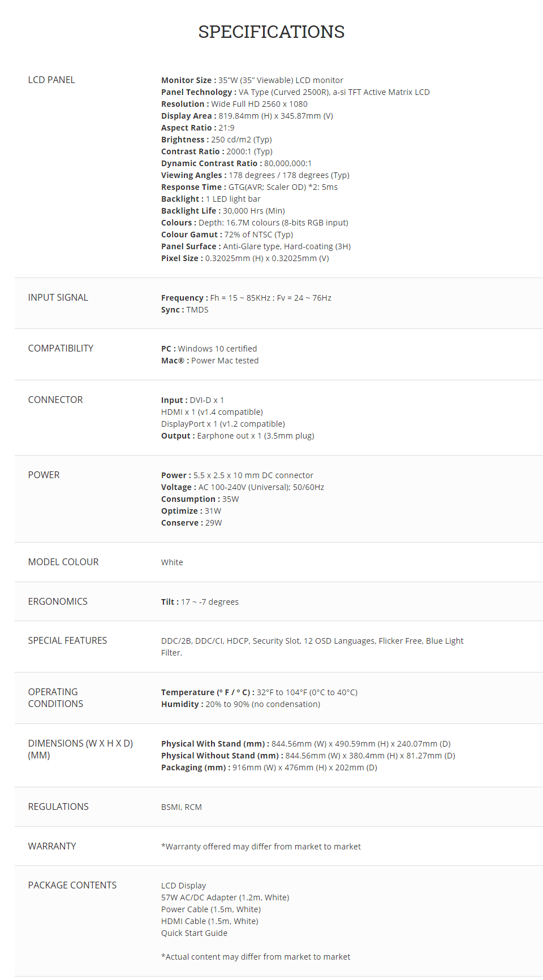Click the Physical With Stand dimensions
Viewport: 543px width, 980px height.
pyautogui.click(x=306, y=744)
